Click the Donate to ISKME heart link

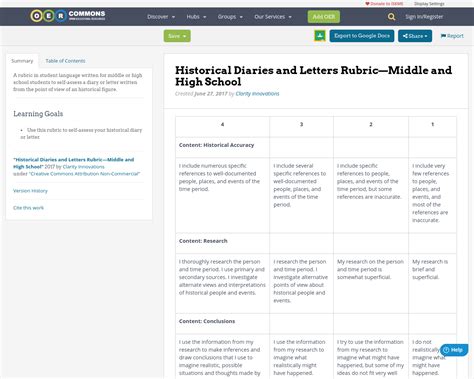[x=384, y=4]
